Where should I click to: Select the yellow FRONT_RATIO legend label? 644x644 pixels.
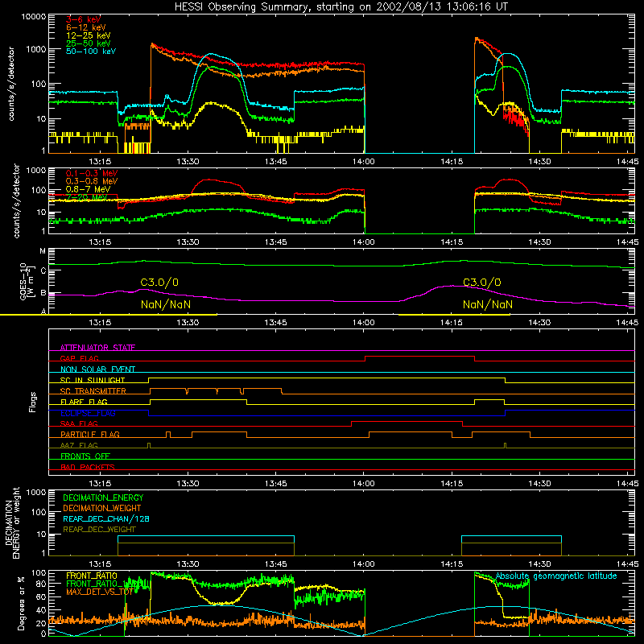pos(92,576)
